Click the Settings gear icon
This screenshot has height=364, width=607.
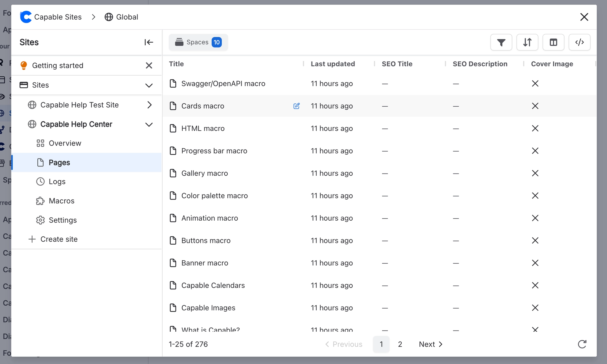[40, 220]
